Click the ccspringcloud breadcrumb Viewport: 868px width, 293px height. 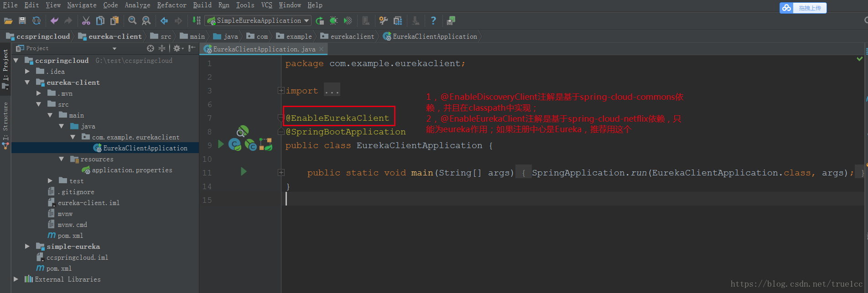38,36
